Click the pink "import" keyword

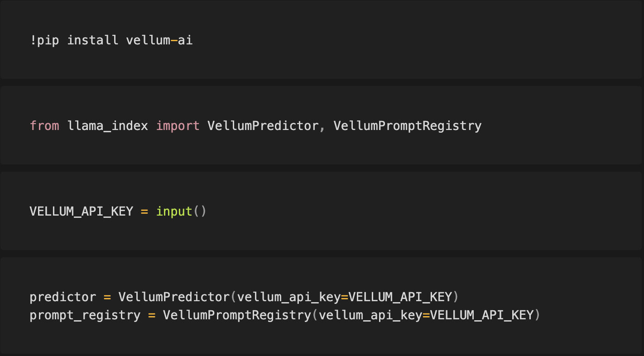178,126
